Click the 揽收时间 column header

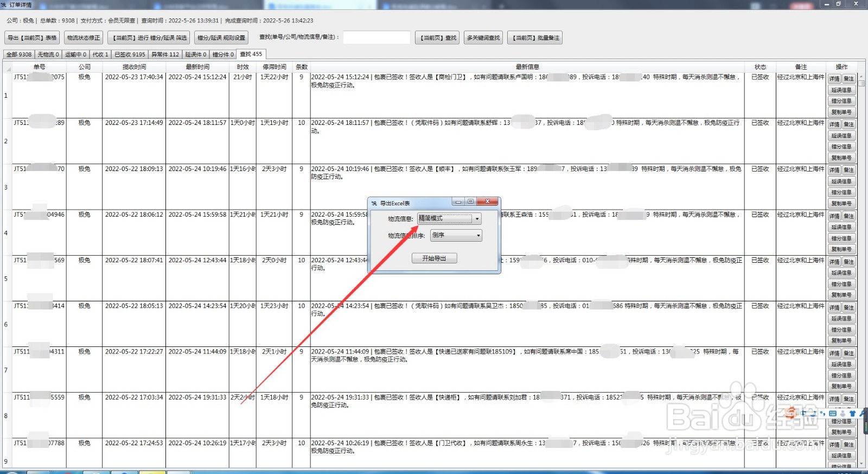click(134, 67)
